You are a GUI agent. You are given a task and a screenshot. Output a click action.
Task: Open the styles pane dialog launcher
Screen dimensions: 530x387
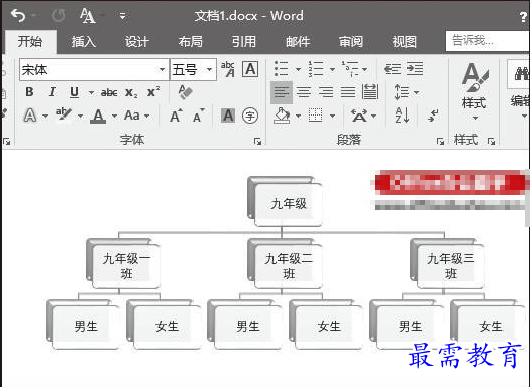point(491,142)
